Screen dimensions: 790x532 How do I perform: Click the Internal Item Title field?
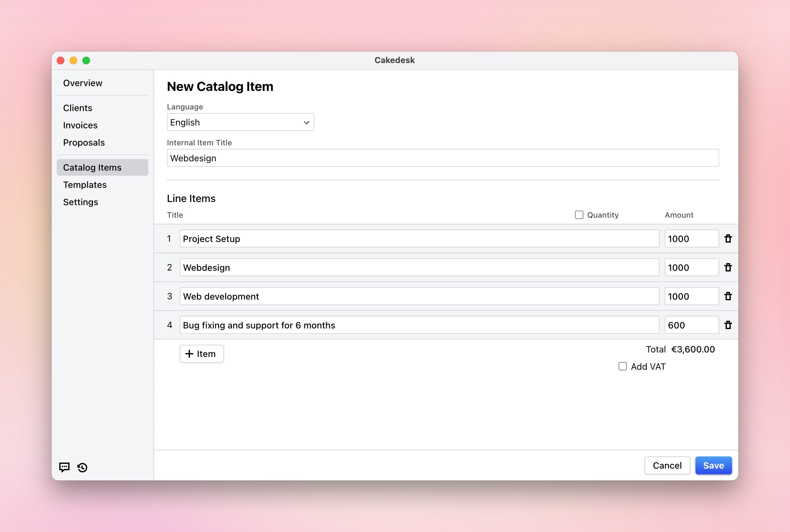[442, 158]
